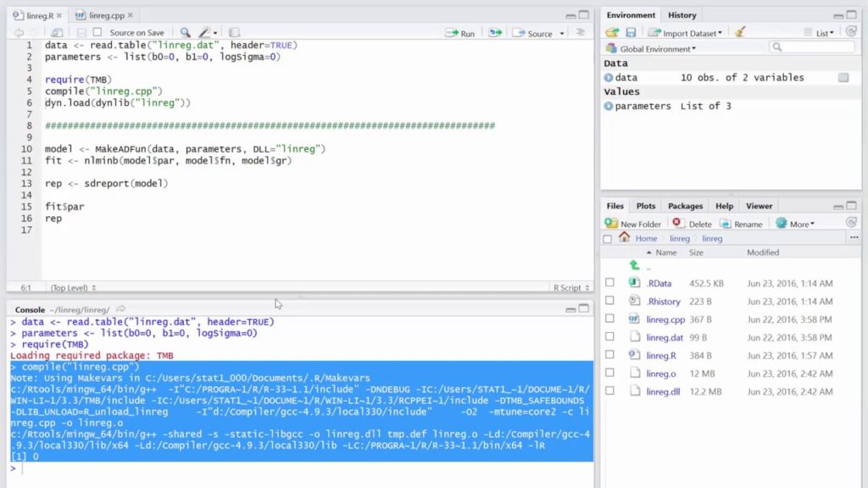Click the open workspace folder icon
Image resolution: width=868 pixels, height=488 pixels.
coord(612,33)
